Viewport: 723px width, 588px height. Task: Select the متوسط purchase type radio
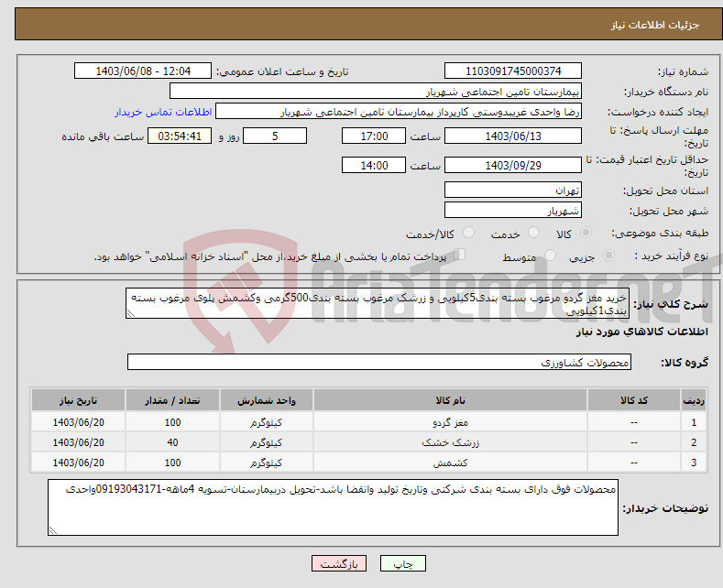pos(550,256)
